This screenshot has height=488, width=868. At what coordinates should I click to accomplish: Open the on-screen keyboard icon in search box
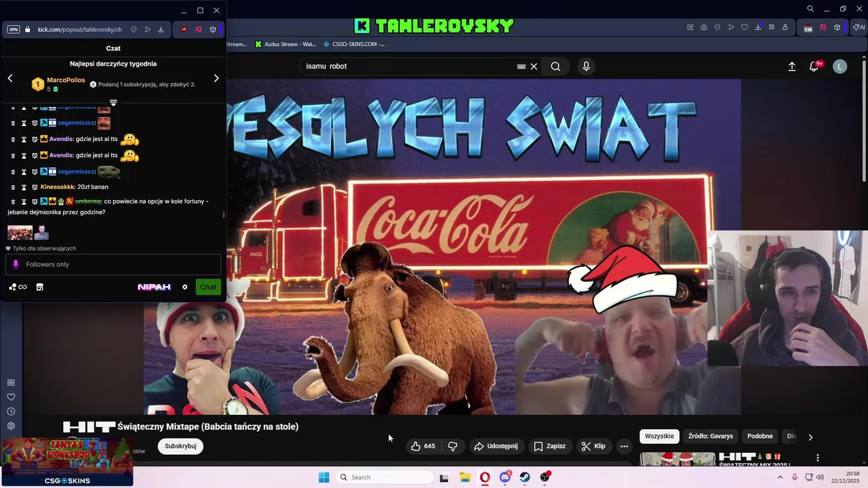[521, 66]
